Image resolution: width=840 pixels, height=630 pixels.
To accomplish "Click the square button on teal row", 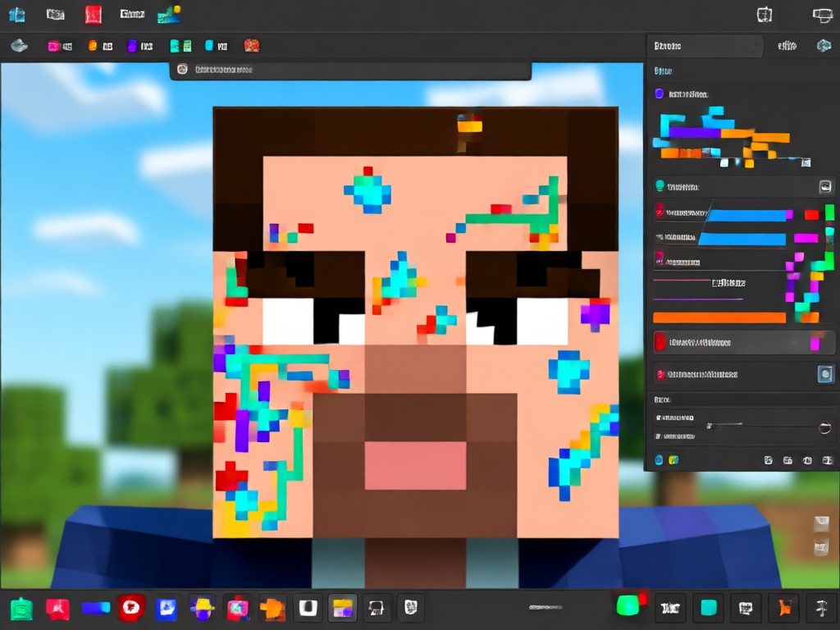I will click(x=825, y=186).
